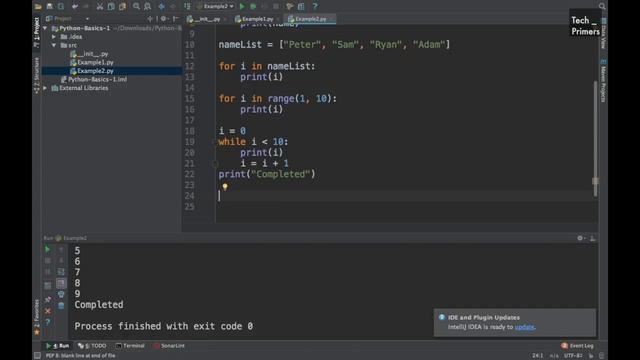Open Project Structure toolbar icon
This screenshot has width=640, height=360.
pyautogui.click(x=301, y=6)
